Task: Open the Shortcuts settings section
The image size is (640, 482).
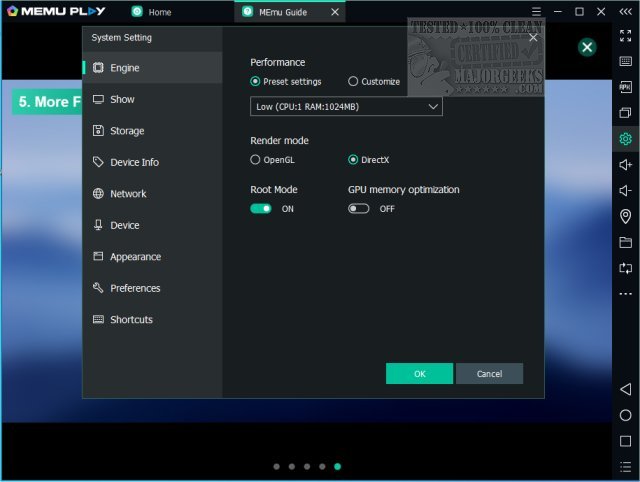Action: 153,319
